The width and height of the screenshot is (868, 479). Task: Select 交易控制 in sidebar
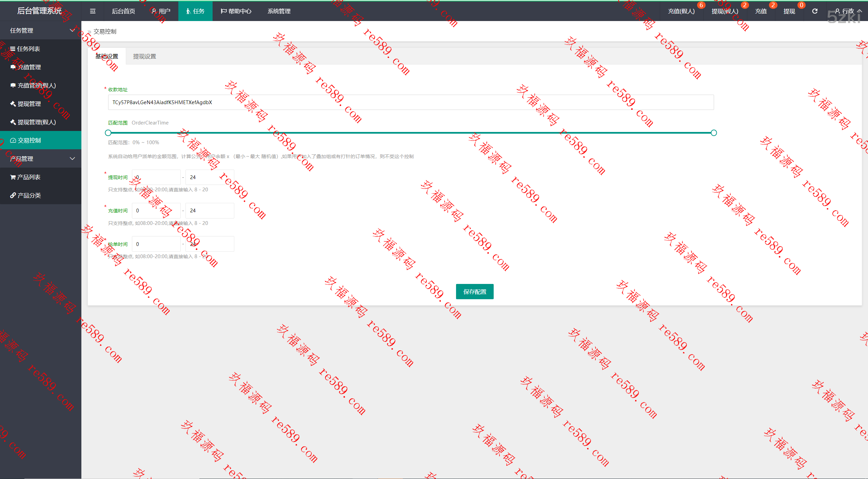click(x=29, y=140)
